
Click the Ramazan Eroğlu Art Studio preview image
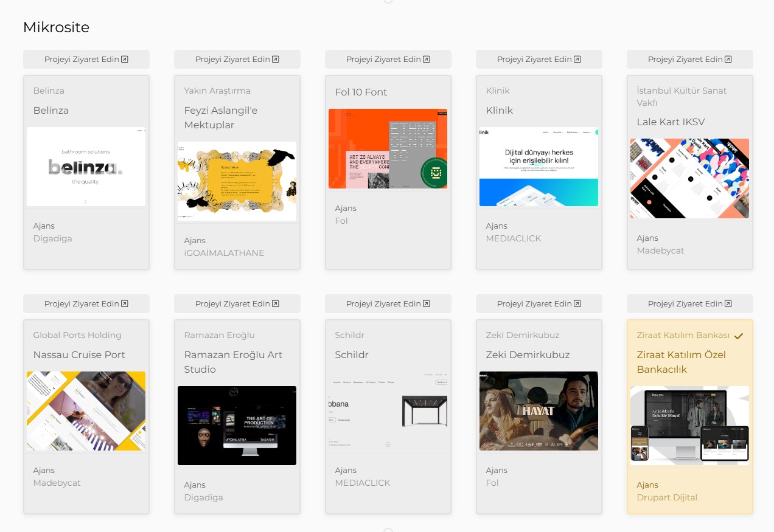click(237, 426)
